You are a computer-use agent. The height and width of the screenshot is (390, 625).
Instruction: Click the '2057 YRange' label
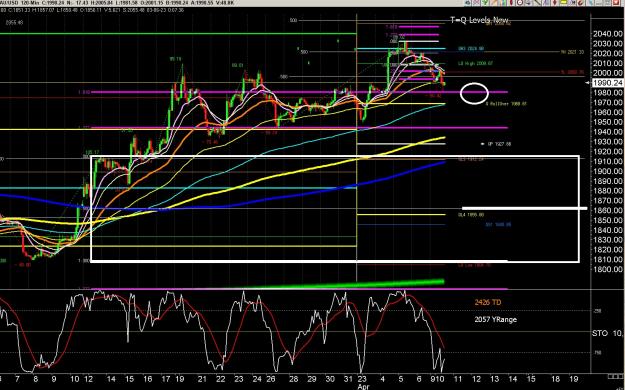[x=495, y=319]
